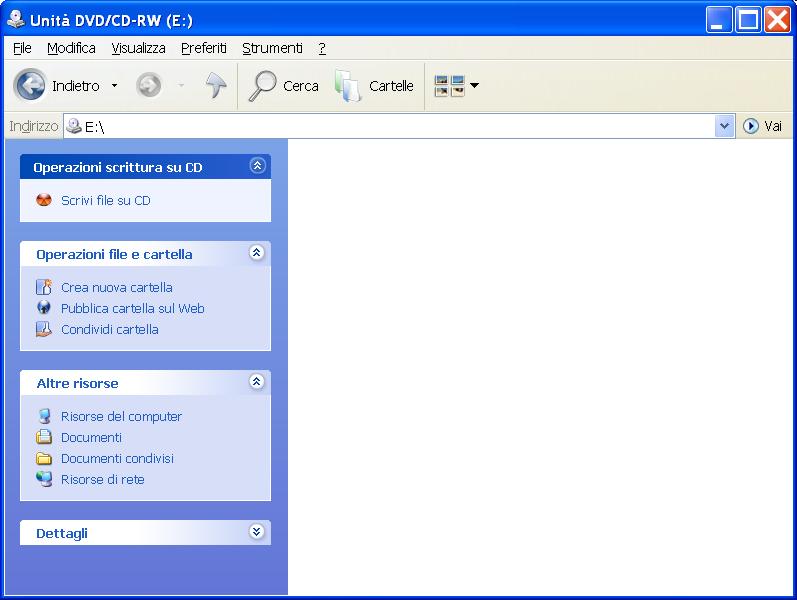Click the Indietro back arrow icon
This screenshot has height=600, width=797.
30,86
